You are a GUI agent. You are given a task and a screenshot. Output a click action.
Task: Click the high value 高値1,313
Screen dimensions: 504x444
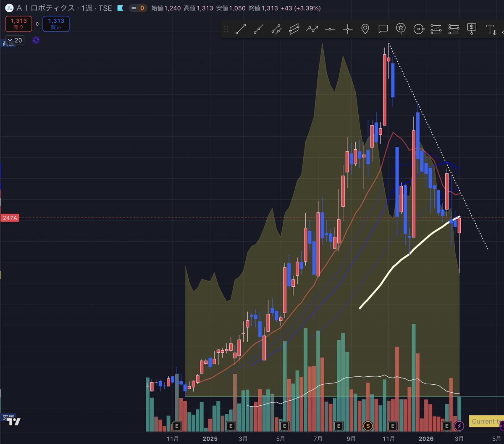[x=199, y=8]
